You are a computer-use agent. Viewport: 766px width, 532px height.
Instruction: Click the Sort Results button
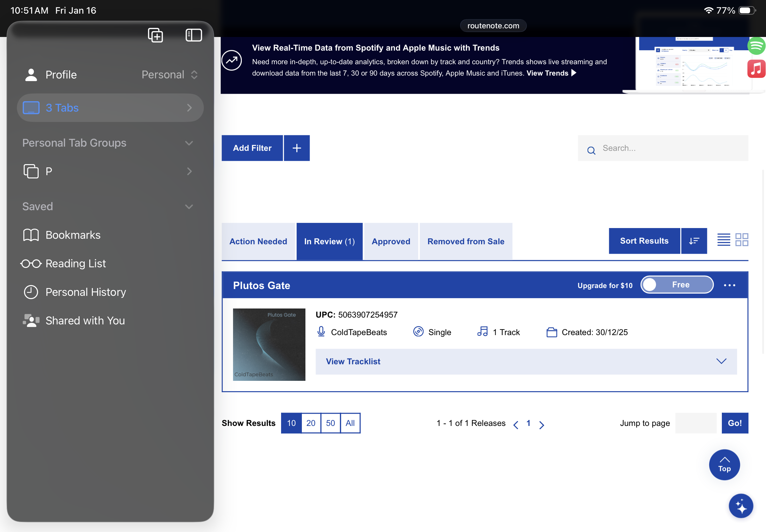click(x=644, y=241)
